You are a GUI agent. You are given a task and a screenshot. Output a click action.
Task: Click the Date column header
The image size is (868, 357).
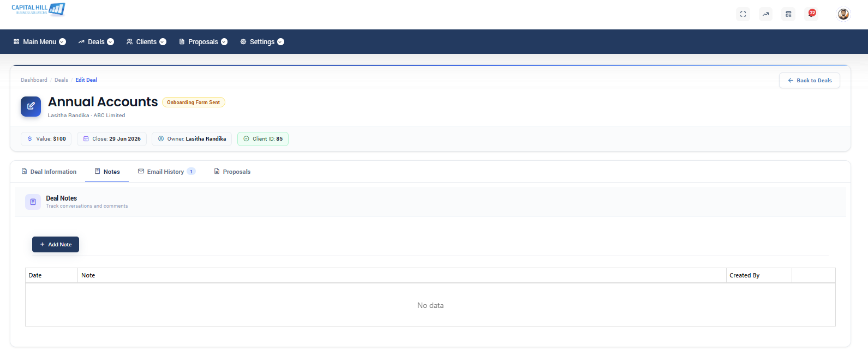[51, 275]
